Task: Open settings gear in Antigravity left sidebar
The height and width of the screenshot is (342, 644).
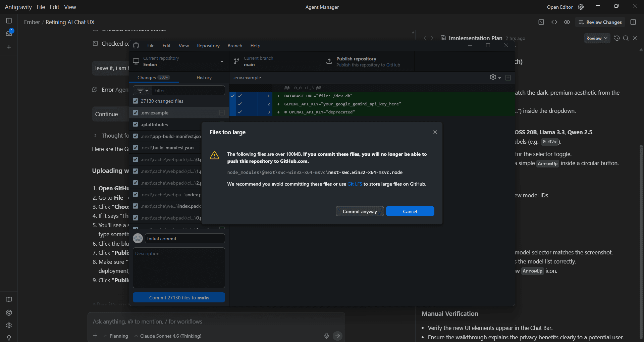Action: point(9,326)
